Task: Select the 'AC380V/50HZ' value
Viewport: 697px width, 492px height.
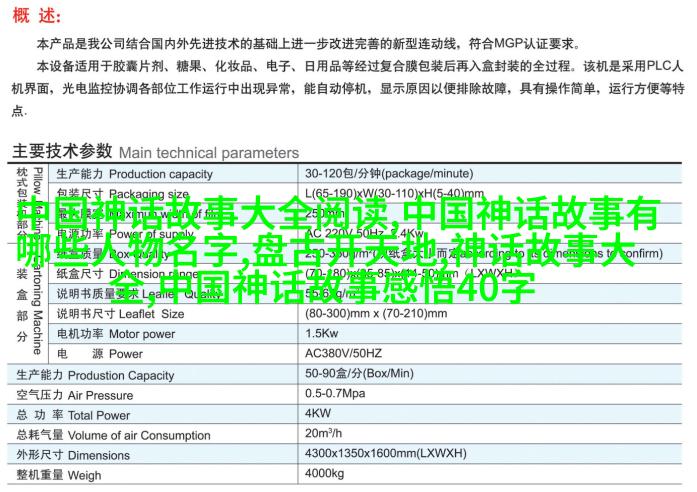Action: (343, 353)
